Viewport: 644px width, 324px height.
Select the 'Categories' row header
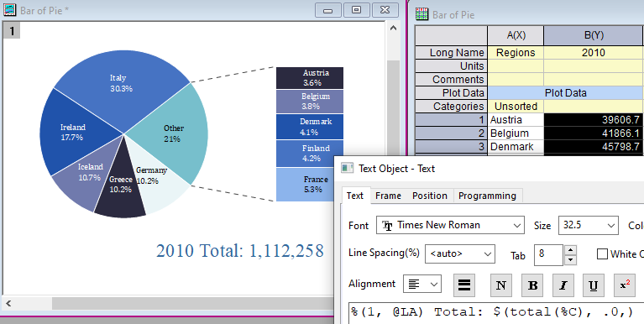tap(451, 107)
